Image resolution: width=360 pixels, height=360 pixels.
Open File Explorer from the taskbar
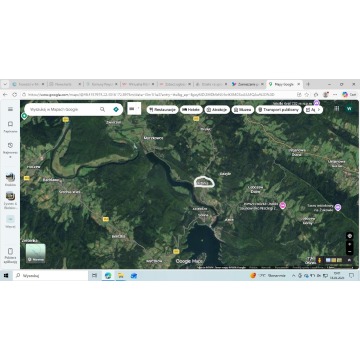[x=121, y=276]
